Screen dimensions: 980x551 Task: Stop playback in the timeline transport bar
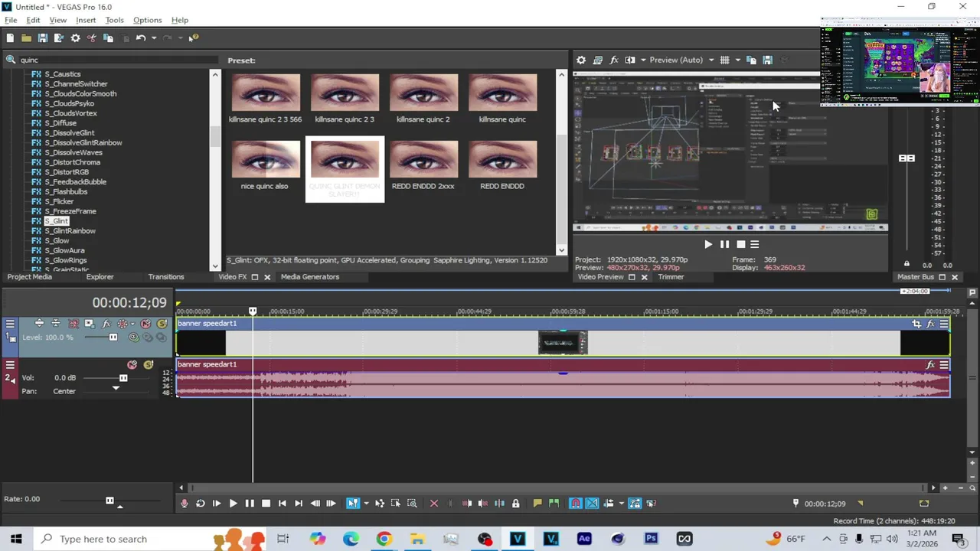tap(266, 503)
